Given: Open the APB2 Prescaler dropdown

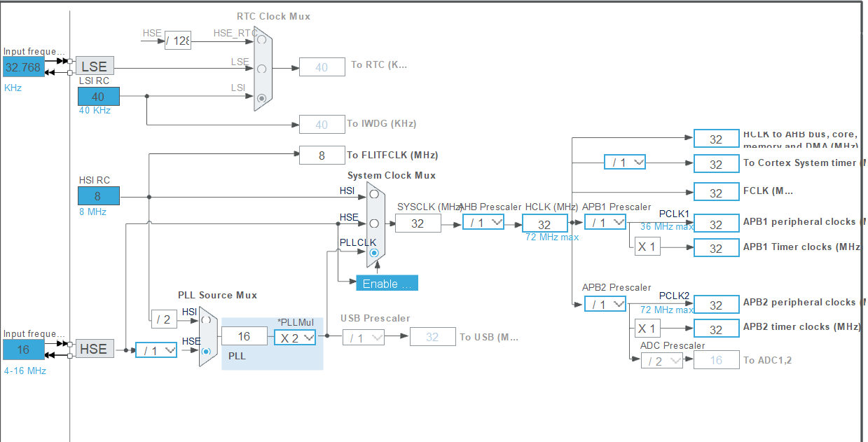Looking at the screenshot, I should [x=605, y=304].
